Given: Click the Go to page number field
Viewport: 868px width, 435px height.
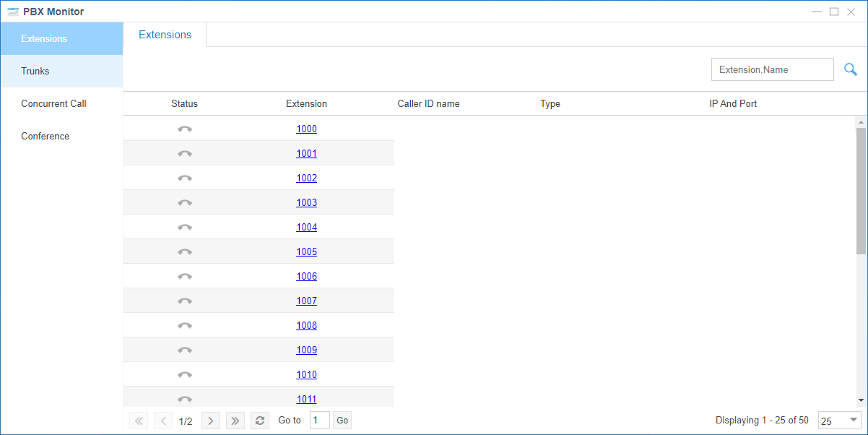Looking at the screenshot, I should [x=319, y=421].
